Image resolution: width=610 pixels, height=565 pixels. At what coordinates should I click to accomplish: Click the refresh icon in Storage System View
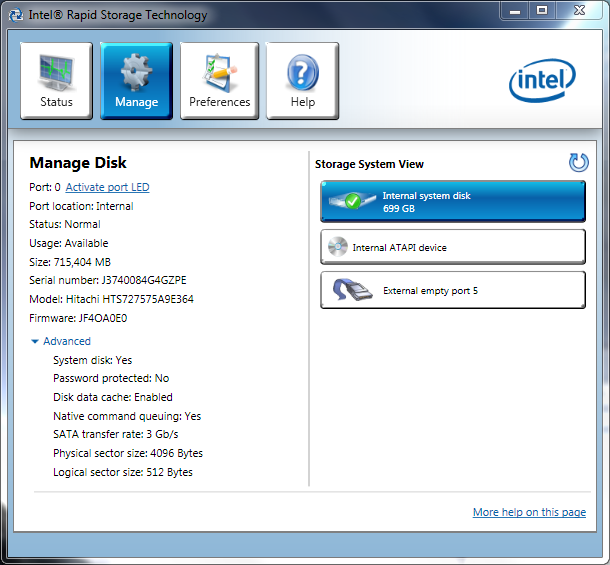(578, 162)
